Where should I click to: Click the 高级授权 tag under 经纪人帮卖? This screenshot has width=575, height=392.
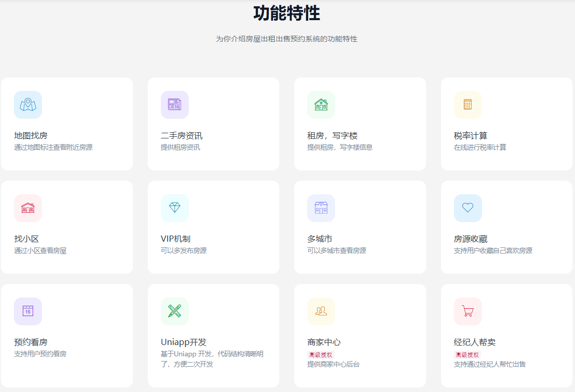467,355
